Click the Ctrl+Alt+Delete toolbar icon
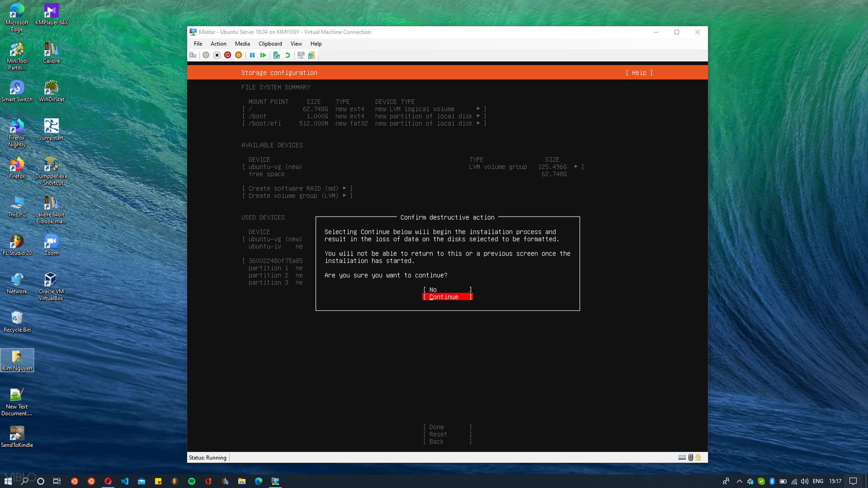 pos(193,55)
